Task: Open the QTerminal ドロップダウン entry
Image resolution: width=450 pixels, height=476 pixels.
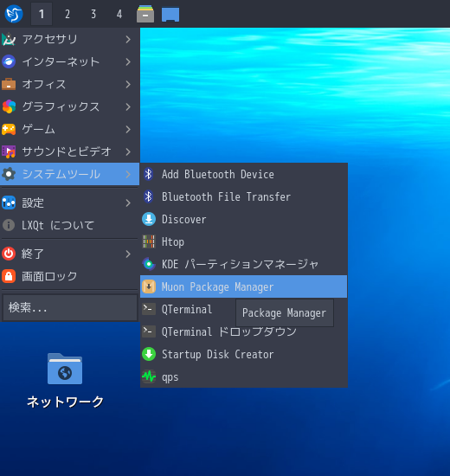Action: tap(243, 331)
